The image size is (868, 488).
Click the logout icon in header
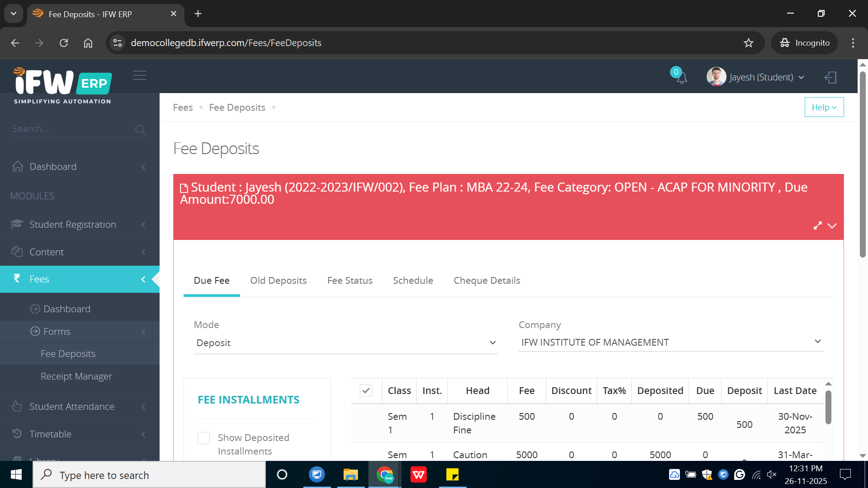(830, 77)
